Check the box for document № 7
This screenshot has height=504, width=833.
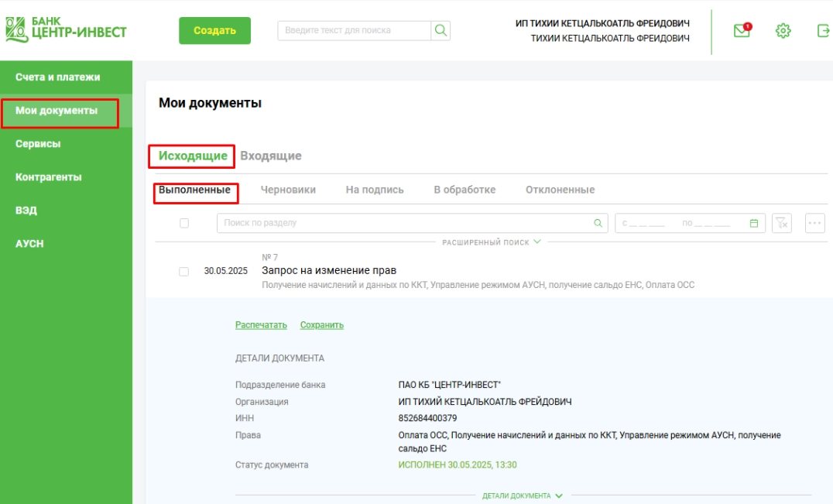183,272
